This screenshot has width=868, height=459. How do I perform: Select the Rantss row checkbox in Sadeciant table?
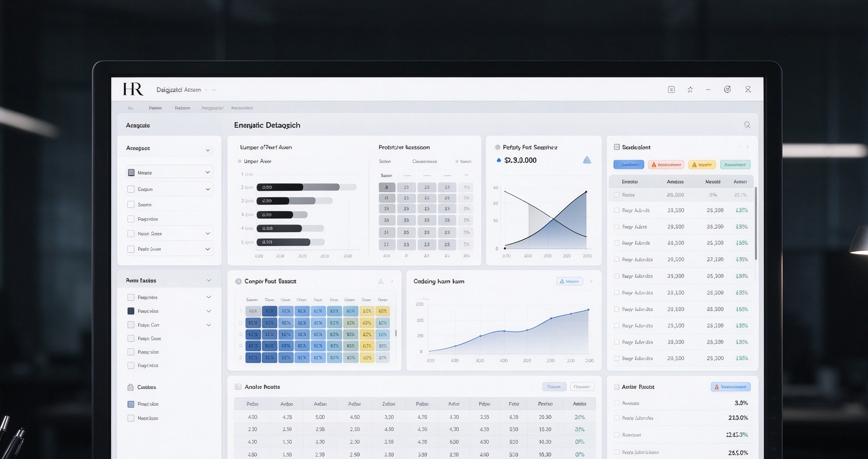pyautogui.click(x=617, y=195)
